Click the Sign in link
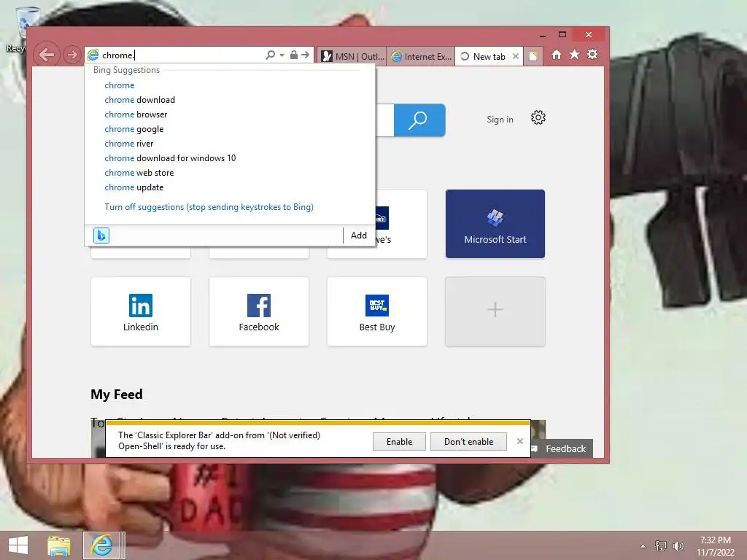747x560 pixels. 500,120
